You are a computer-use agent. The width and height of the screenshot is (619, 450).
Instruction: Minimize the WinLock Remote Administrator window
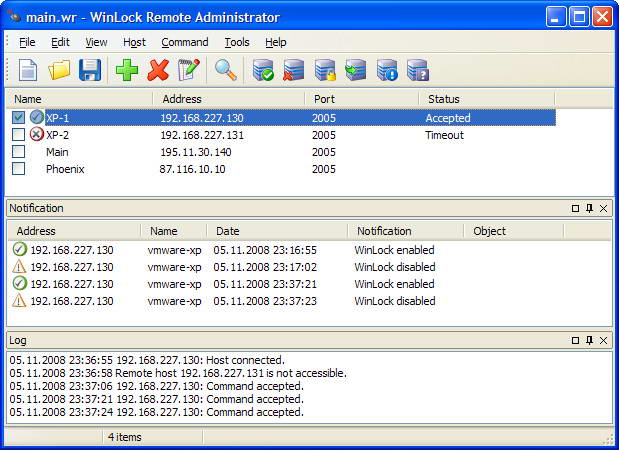pos(555,17)
